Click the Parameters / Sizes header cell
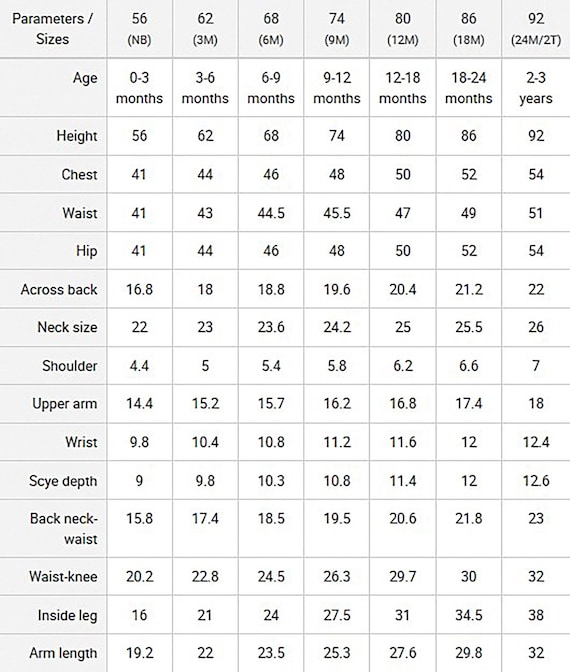This screenshot has height=672, width=570. [53, 29]
